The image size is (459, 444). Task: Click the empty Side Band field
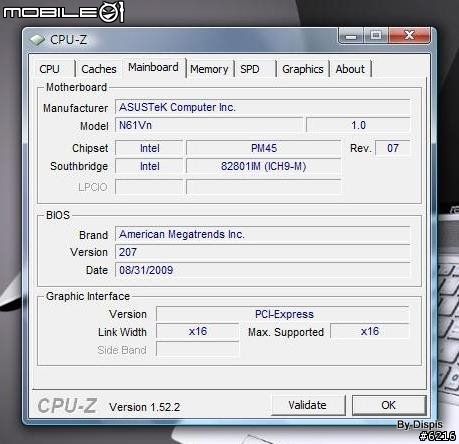[x=198, y=350]
